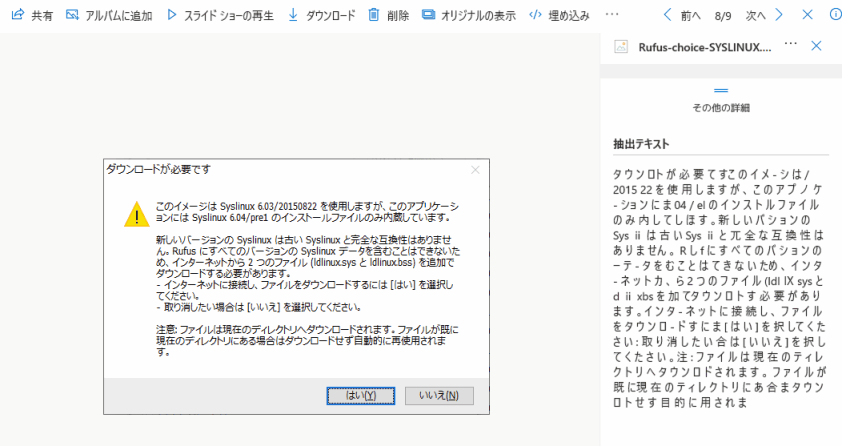Image resolution: width=842 pixels, height=446 pixels.
Task: Close the details pane with its X
Action: tap(816, 46)
